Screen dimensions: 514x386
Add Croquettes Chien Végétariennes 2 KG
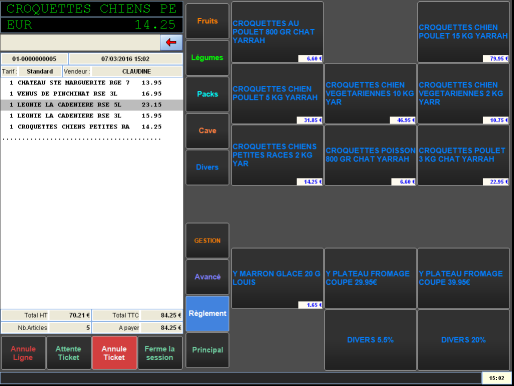[x=463, y=94]
